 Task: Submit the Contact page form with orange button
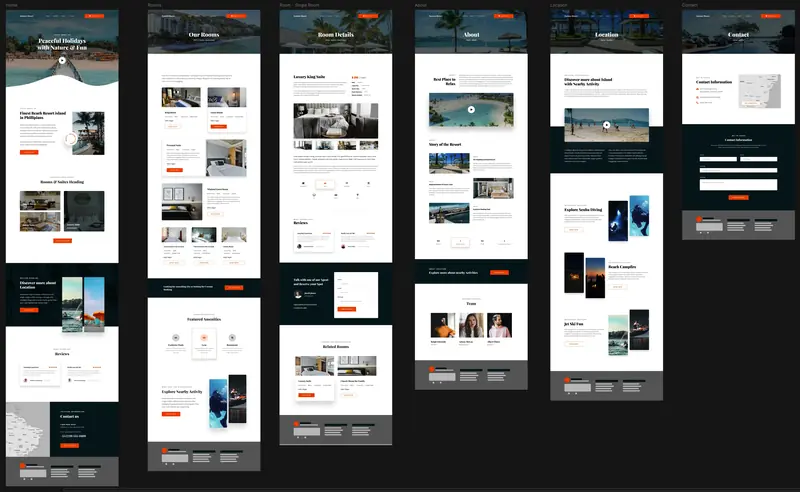point(738,197)
